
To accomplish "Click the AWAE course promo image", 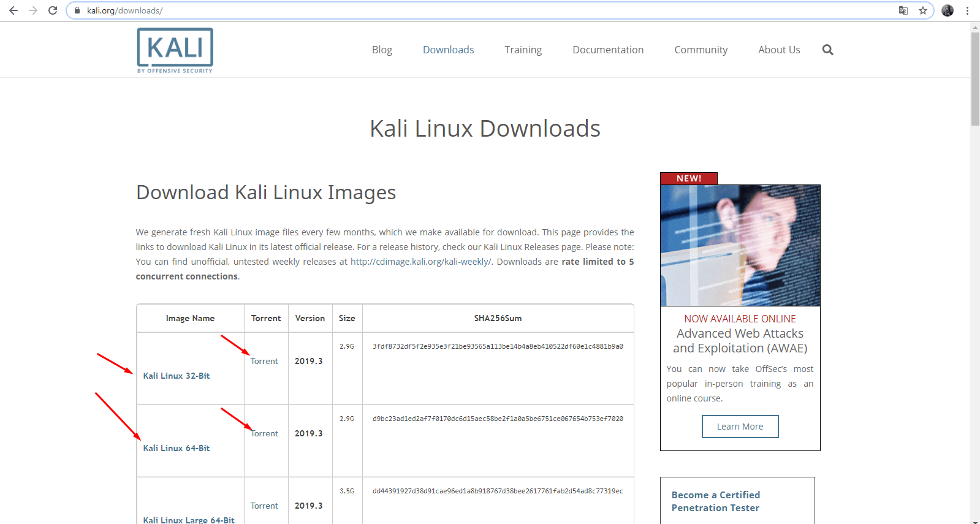I will click(x=740, y=245).
